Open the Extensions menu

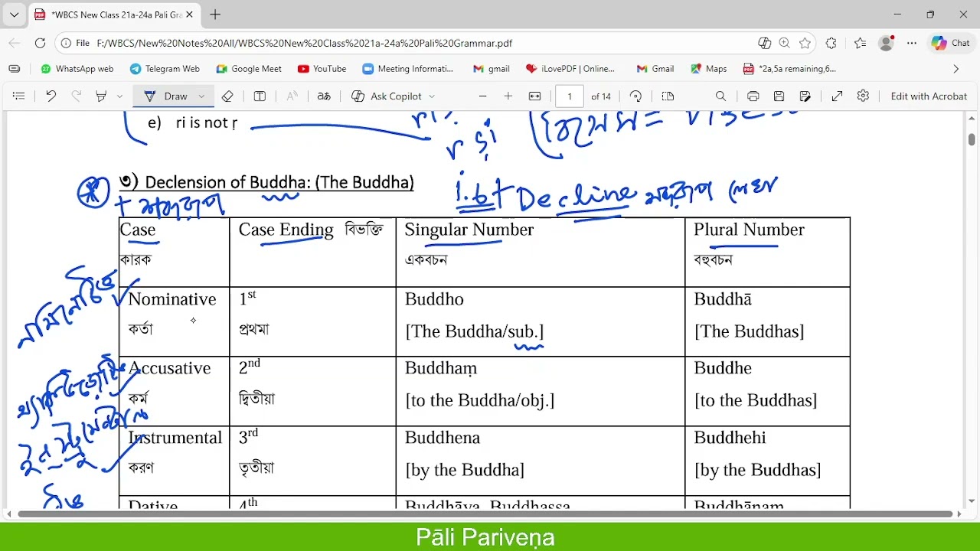point(831,44)
